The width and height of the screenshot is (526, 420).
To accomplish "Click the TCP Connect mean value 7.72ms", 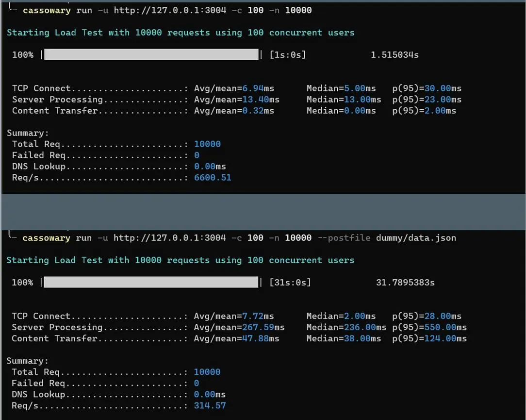I will pyautogui.click(x=258, y=316).
